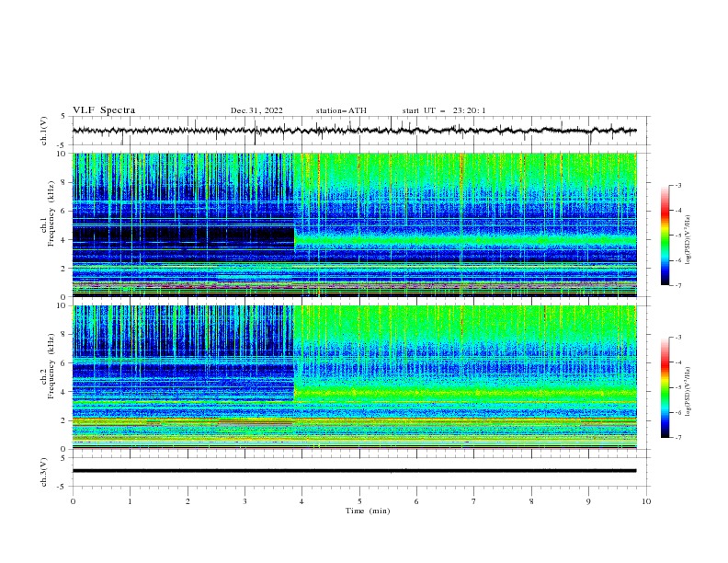Click the '5' tick on the time axis
The height and width of the screenshot is (563, 728).
(359, 501)
